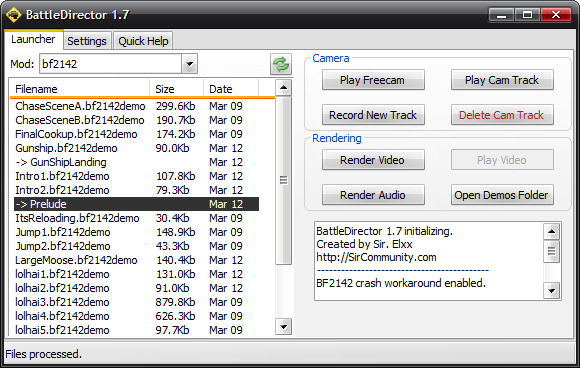Click the Render Audio button
The height and width of the screenshot is (368, 580).
click(x=373, y=195)
